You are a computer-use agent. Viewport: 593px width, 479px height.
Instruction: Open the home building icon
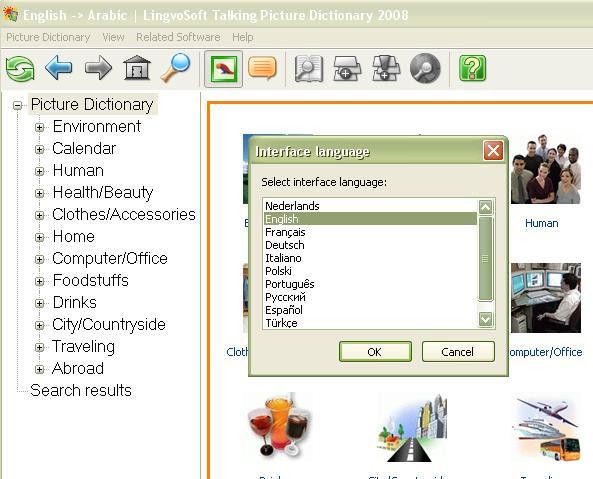coord(137,68)
